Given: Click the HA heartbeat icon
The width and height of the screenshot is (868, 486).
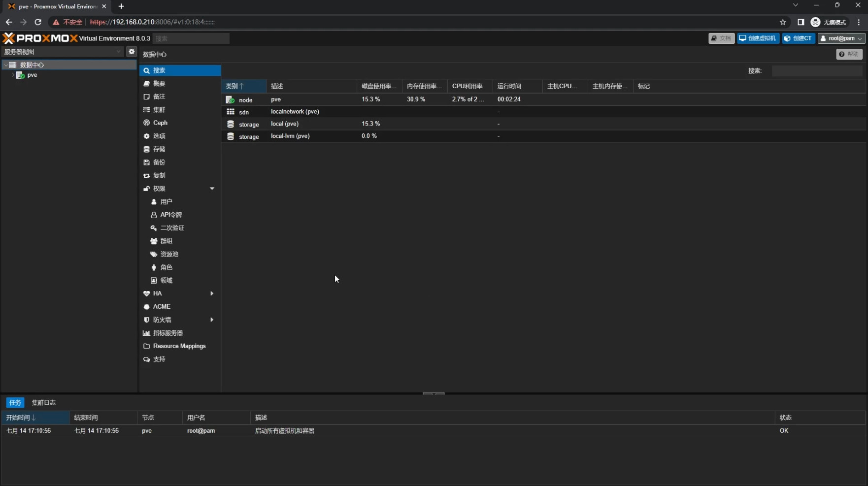Looking at the screenshot, I should [146, 293].
